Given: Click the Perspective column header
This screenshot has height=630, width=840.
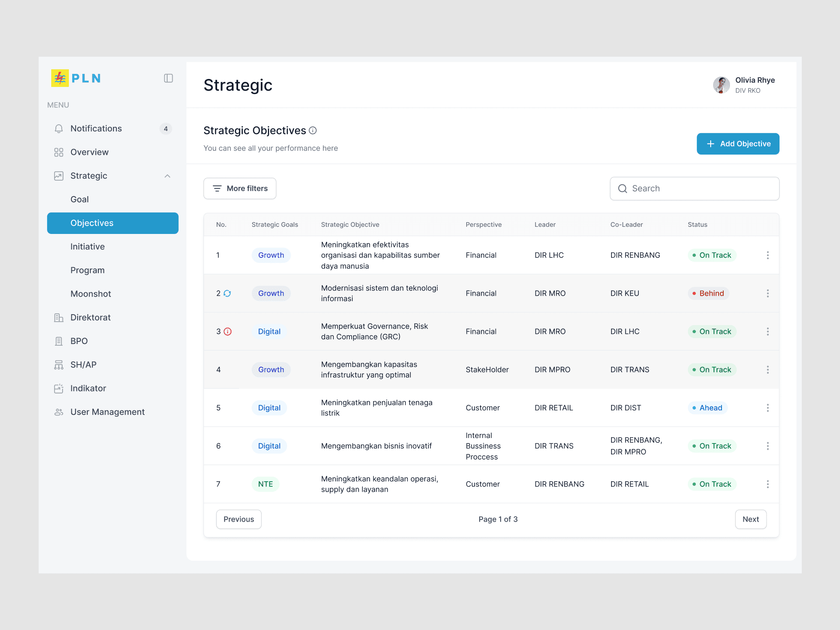Looking at the screenshot, I should point(483,225).
